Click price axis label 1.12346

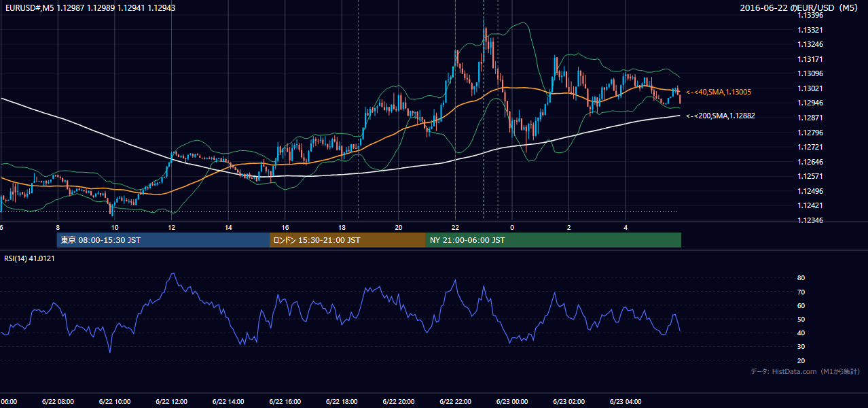(810, 220)
